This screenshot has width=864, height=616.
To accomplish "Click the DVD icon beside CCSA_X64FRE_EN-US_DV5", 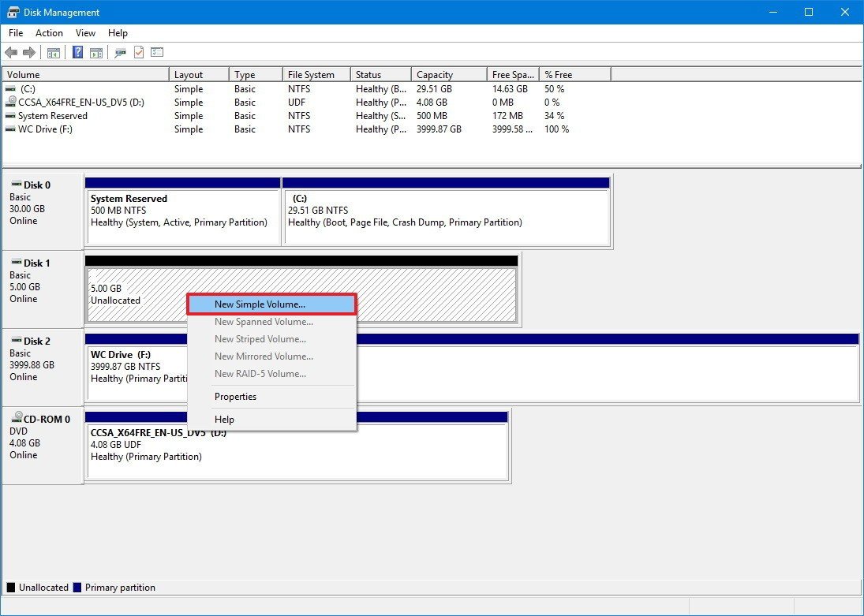I will point(10,102).
